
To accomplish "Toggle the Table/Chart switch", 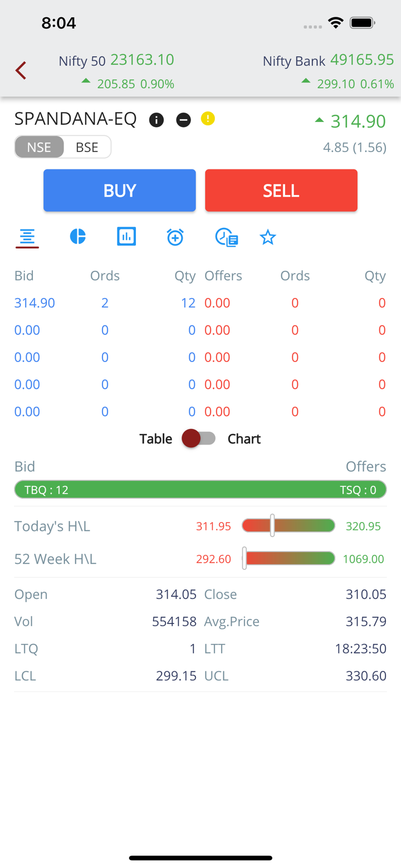I will coord(199,438).
